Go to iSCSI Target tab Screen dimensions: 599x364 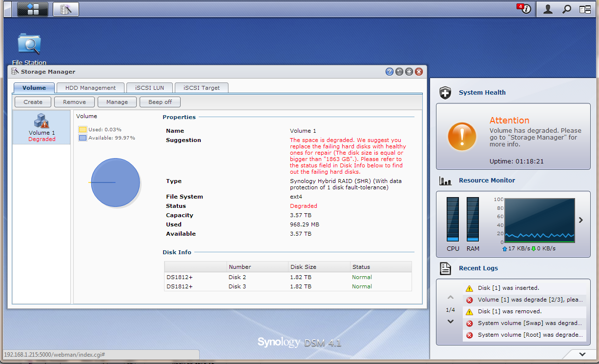201,88
